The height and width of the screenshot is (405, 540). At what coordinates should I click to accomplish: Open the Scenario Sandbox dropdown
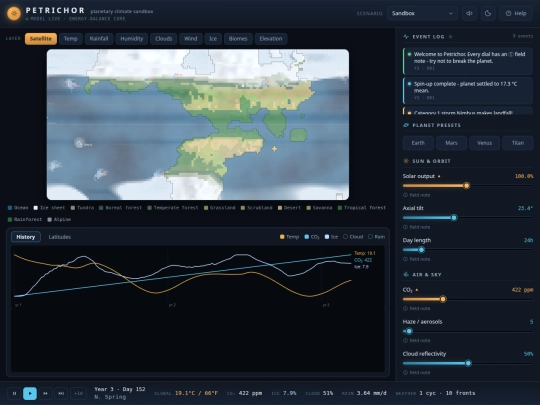tap(422, 13)
